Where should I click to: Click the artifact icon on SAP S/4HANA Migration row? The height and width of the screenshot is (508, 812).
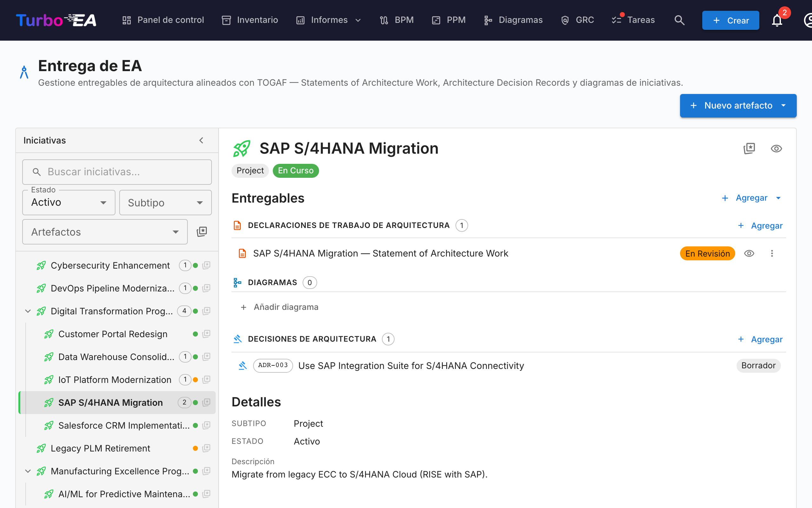pyautogui.click(x=206, y=402)
